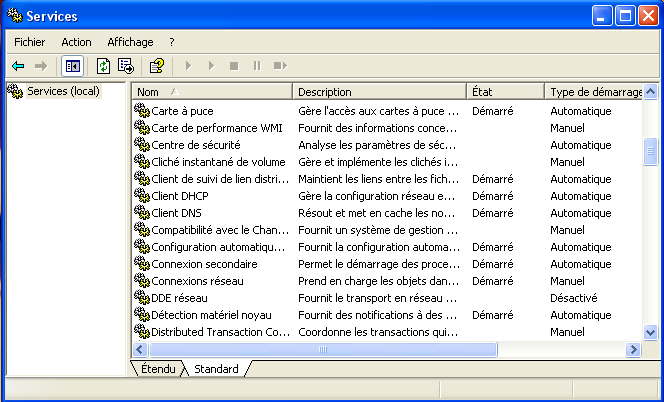Image resolution: width=664 pixels, height=402 pixels.
Task: Open the Action menu
Action: 76,42
